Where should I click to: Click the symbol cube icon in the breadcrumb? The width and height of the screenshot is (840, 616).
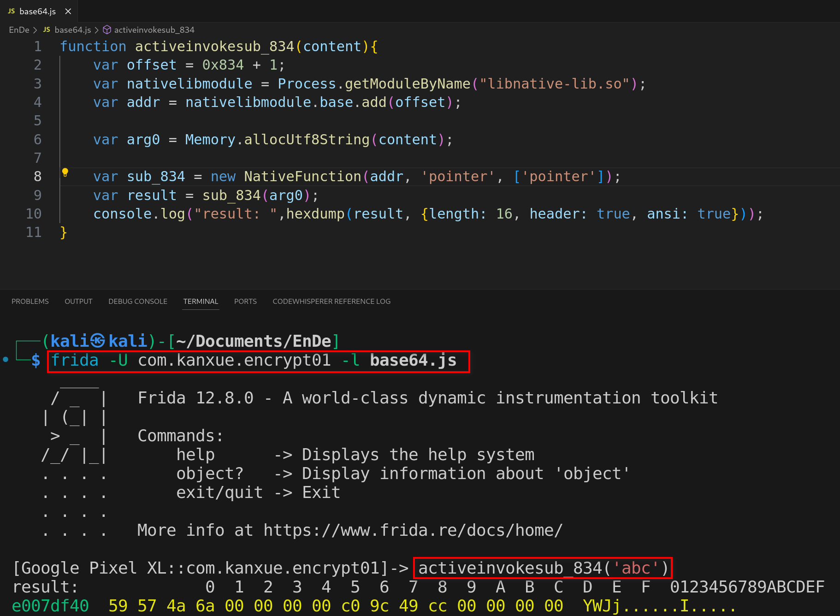pyautogui.click(x=106, y=30)
